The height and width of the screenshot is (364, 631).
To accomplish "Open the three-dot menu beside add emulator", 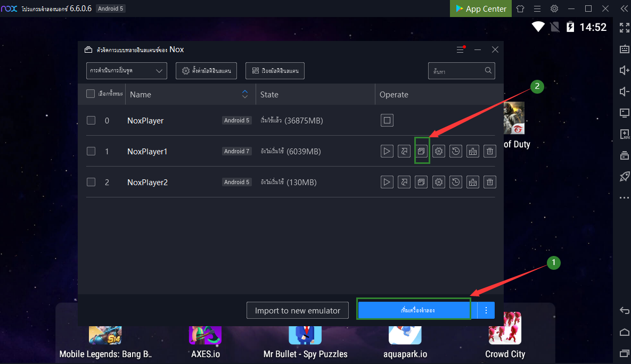I will pyautogui.click(x=486, y=310).
